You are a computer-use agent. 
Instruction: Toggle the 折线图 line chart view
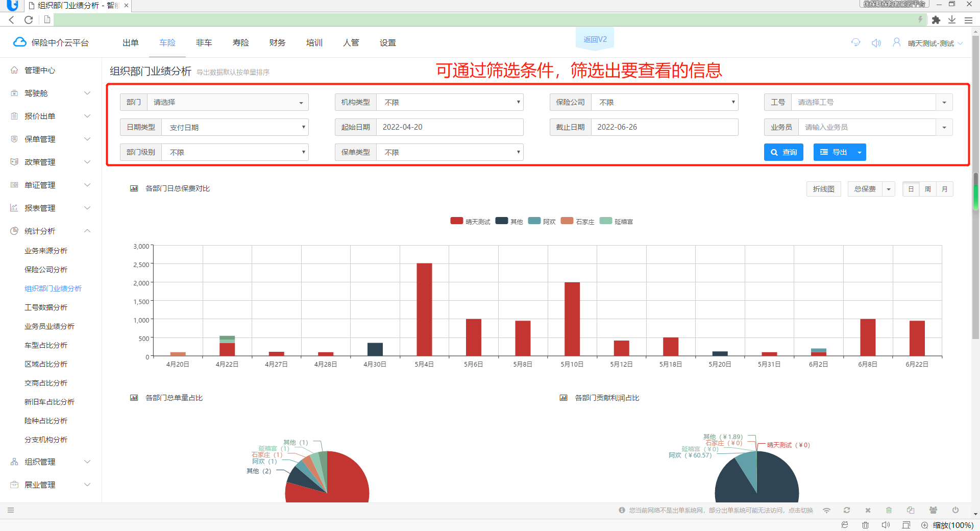click(824, 189)
